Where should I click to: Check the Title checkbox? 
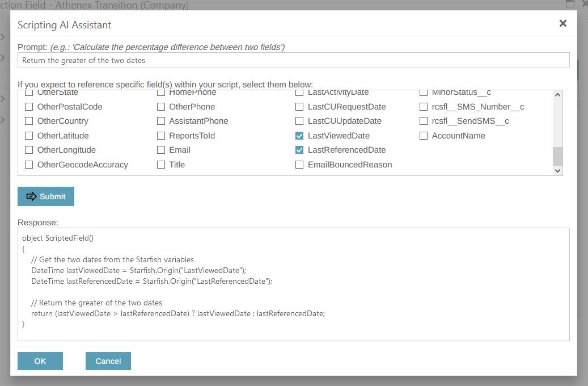click(x=161, y=164)
